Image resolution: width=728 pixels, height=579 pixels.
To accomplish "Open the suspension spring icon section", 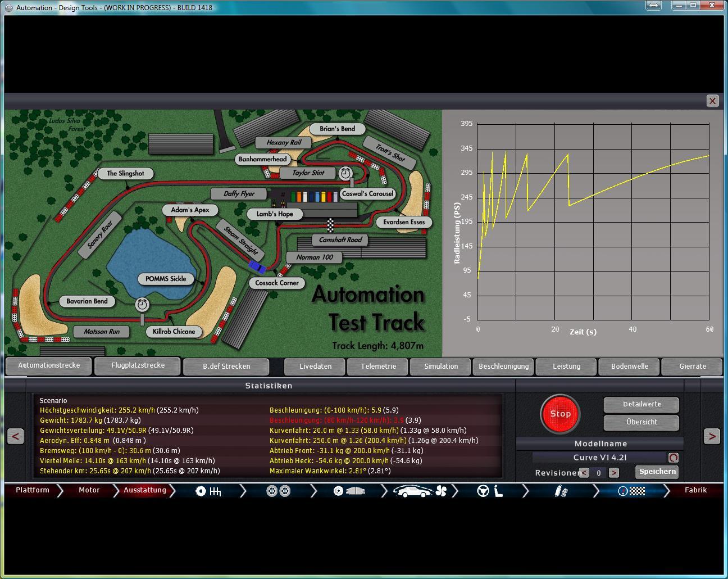I will 559,491.
